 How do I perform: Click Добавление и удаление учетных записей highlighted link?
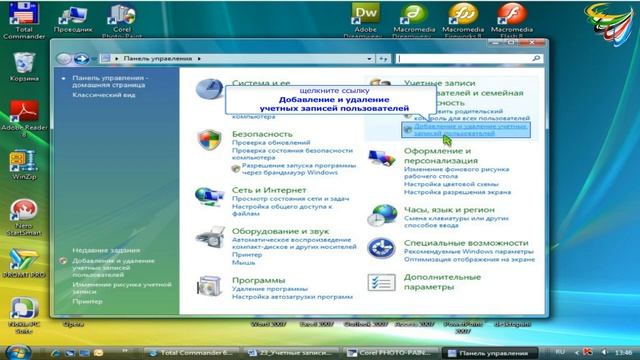click(466, 130)
